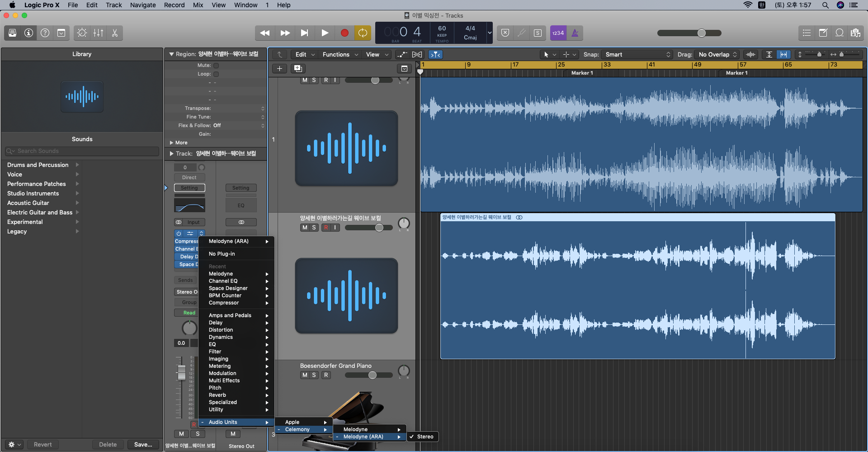This screenshot has height=452, width=868.
Task: Open the Reverb plug-in category
Action: (236, 395)
